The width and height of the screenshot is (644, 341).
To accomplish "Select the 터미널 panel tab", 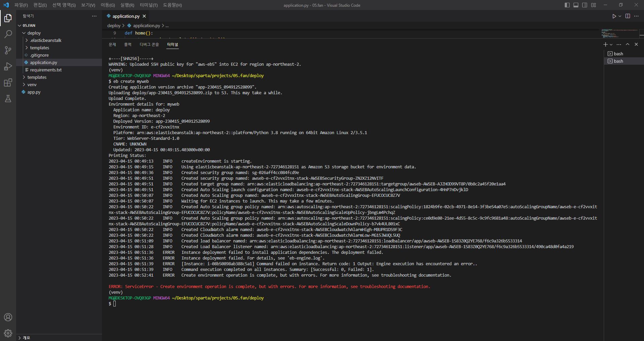I will [x=173, y=44].
